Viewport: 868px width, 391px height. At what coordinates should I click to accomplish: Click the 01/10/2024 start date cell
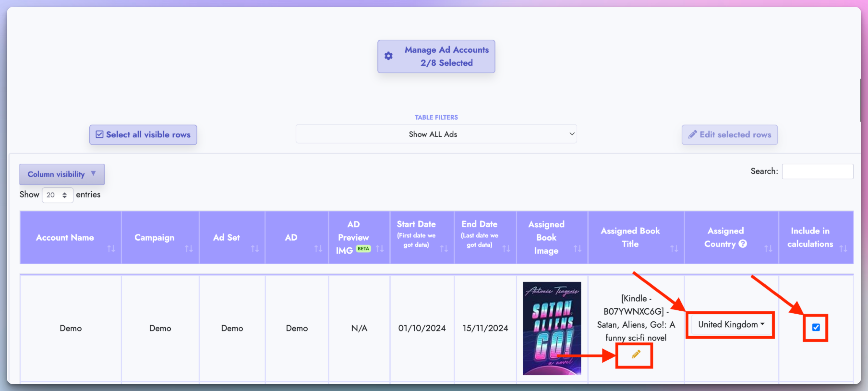coord(422,328)
